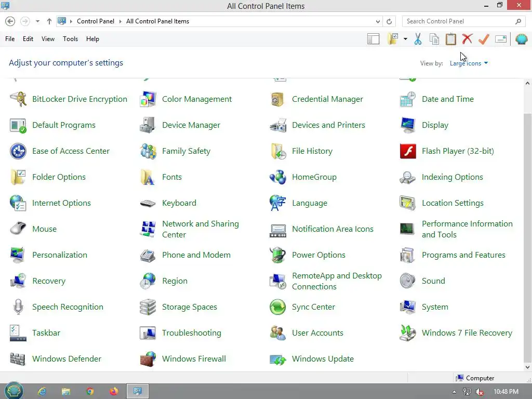Open the red Flash Player icon
The height and width of the screenshot is (399, 532).
point(407,151)
